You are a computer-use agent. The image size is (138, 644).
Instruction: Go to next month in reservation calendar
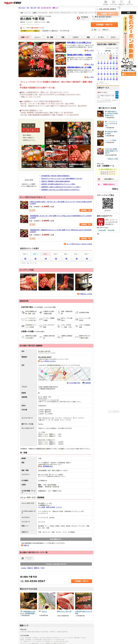(117, 51)
